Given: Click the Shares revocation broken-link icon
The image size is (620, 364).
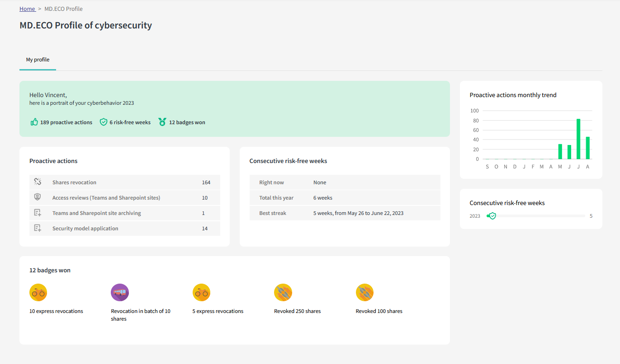Looking at the screenshot, I should click(x=38, y=182).
